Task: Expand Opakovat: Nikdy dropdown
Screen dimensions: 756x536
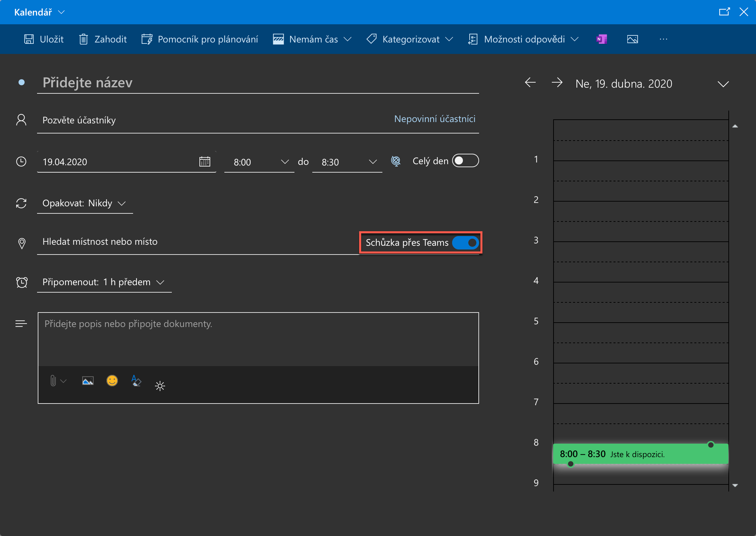Action: [84, 203]
